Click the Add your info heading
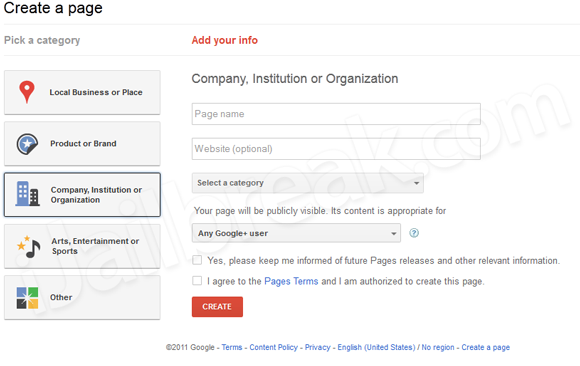 tap(225, 40)
